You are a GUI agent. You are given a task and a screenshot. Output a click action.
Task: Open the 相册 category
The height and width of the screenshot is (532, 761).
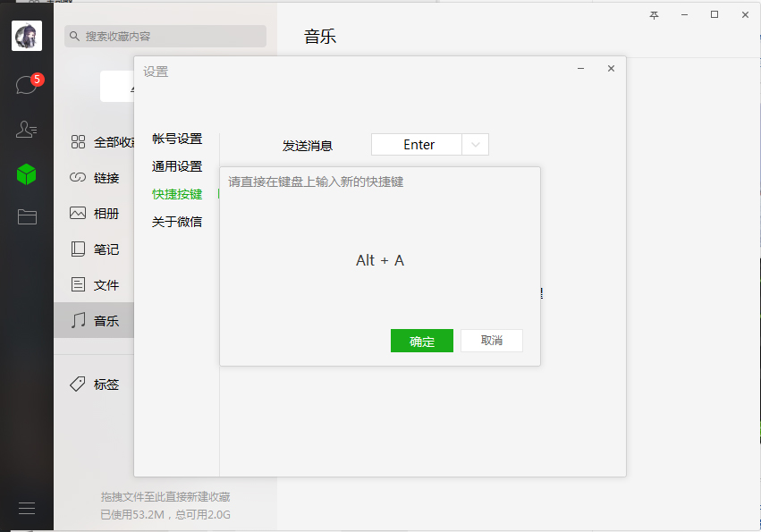click(x=98, y=214)
